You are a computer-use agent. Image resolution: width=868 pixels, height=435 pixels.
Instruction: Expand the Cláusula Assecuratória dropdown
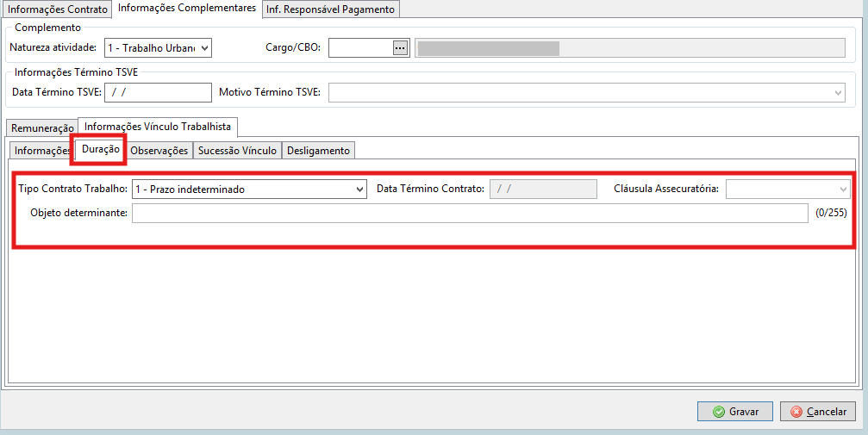coord(788,190)
